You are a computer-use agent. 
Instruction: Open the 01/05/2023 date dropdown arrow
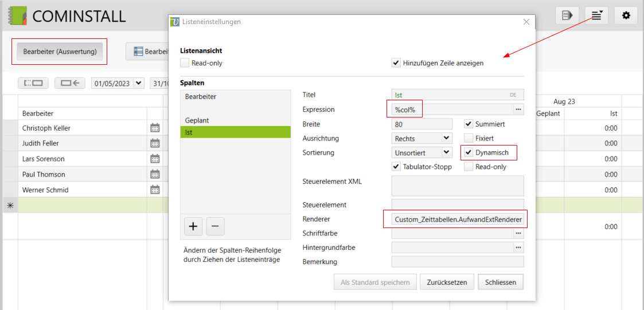pyautogui.click(x=138, y=84)
